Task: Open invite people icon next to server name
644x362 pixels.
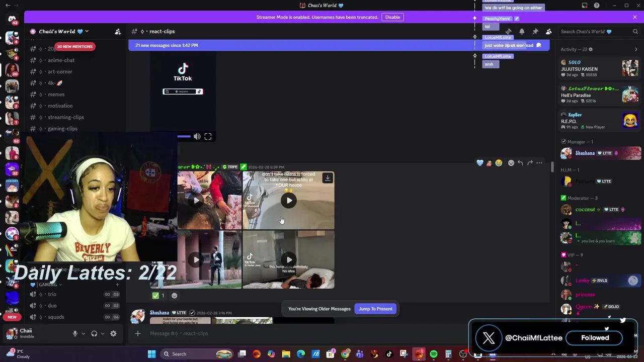Action: (x=118, y=31)
